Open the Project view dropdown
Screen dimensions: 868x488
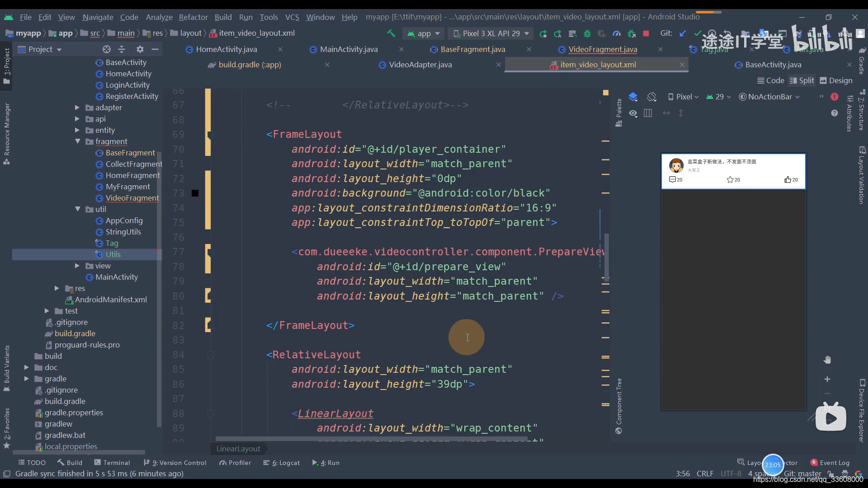(x=40, y=49)
